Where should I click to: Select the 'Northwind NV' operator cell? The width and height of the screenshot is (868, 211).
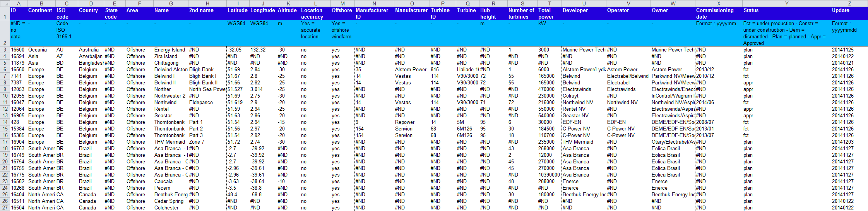point(628,103)
